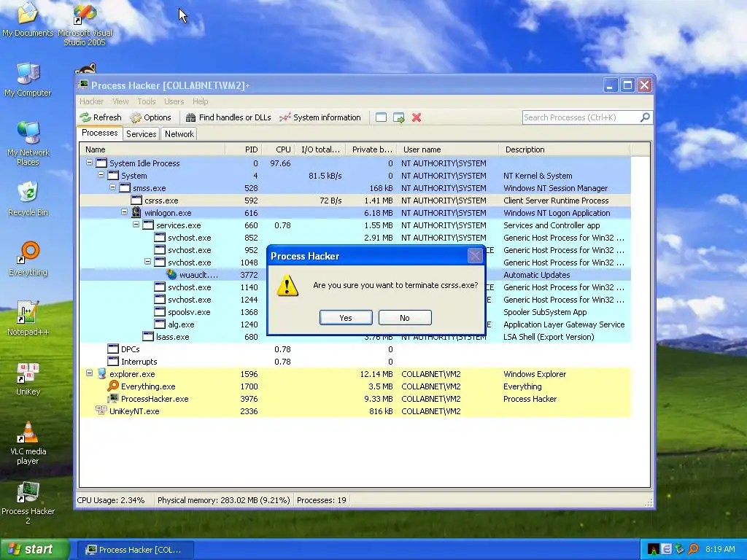Select the UniKeyNT.exe process row

click(355, 411)
